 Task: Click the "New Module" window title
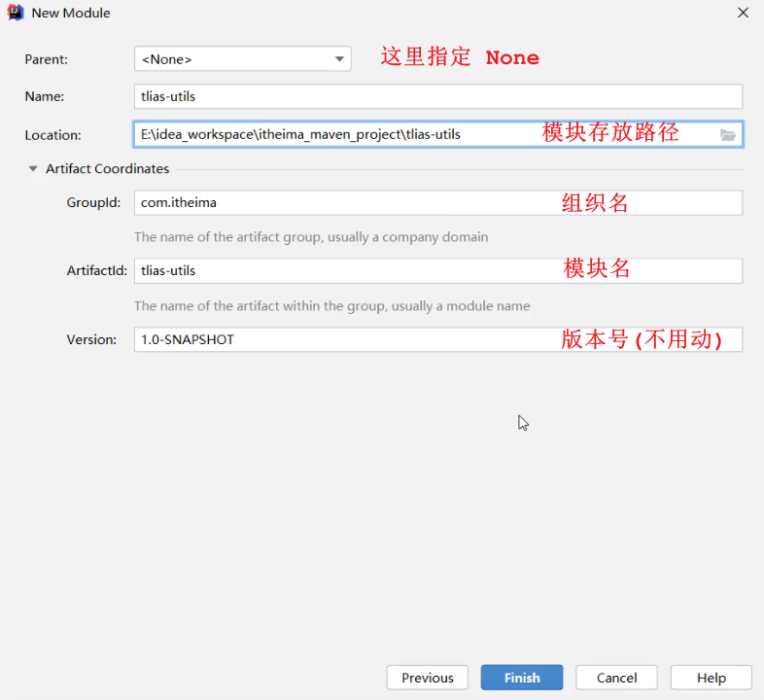71,13
